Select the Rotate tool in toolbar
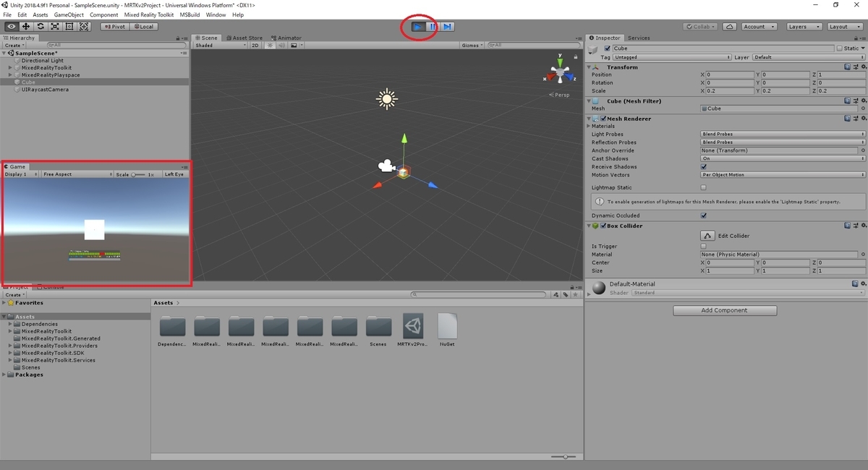 [41, 27]
